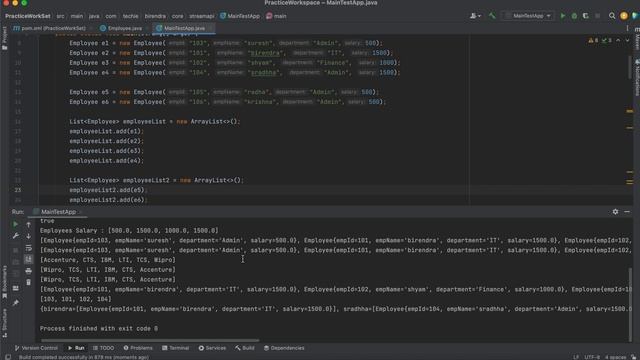Open the user account avatar icon
640x360 pixels.
(624, 16)
